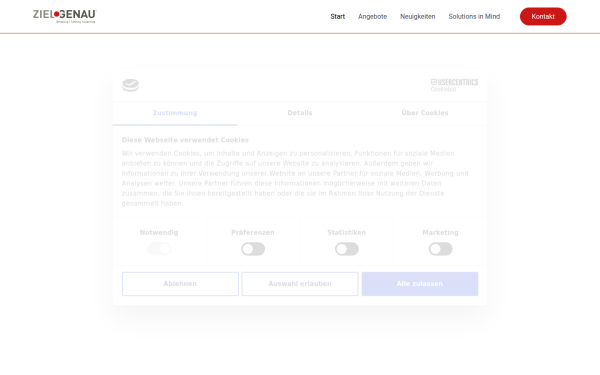Click Alle zulassen button
Viewport: 600px width, 375px height.
pyautogui.click(x=420, y=284)
